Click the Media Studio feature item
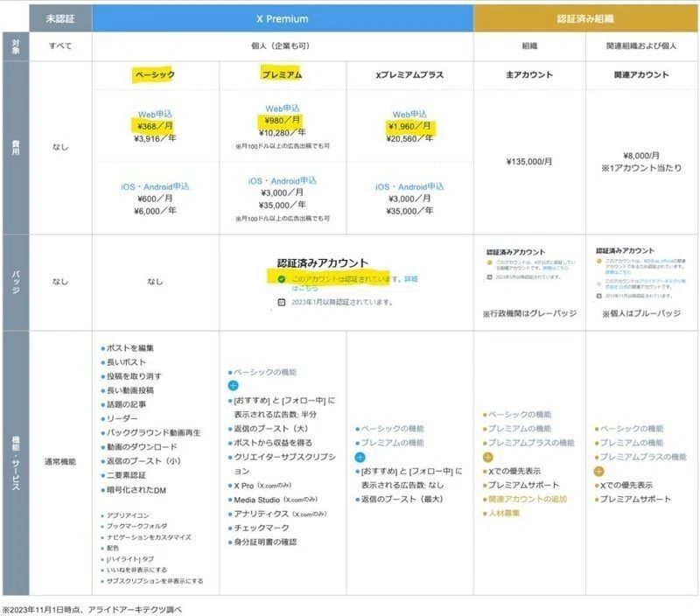700x616 pixels. pos(276,500)
